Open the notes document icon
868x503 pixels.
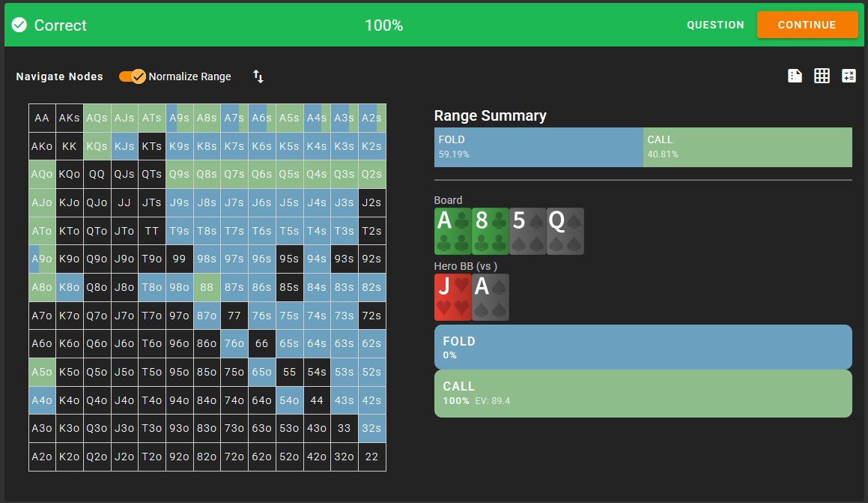pos(795,76)
